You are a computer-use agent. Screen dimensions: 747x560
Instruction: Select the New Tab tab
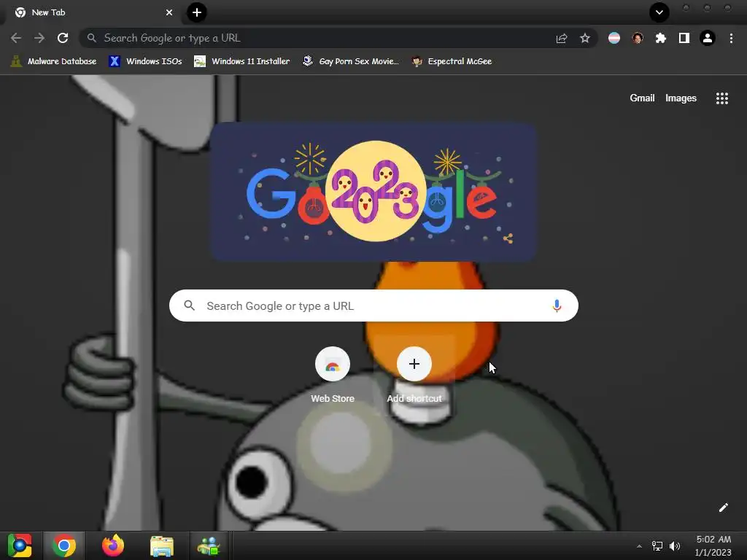tap(93, 12)
